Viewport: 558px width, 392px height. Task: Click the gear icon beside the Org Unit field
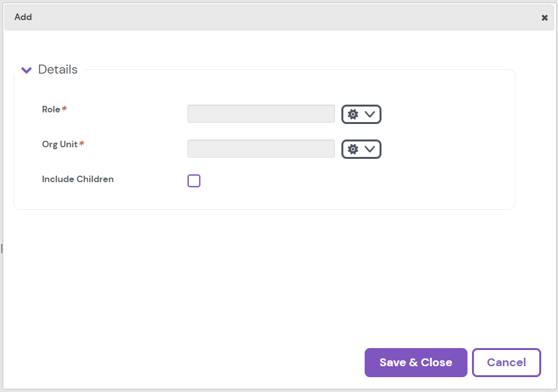(x=352, y=149)
